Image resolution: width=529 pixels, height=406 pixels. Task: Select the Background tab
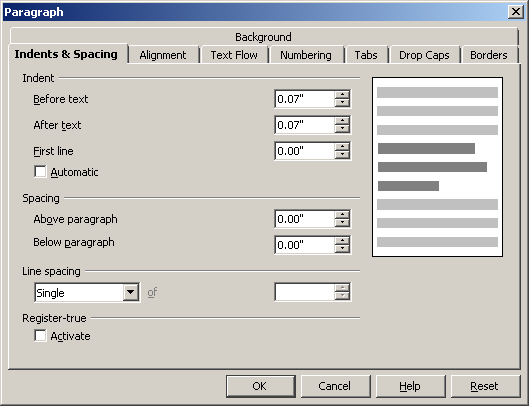tap(263, 37)
